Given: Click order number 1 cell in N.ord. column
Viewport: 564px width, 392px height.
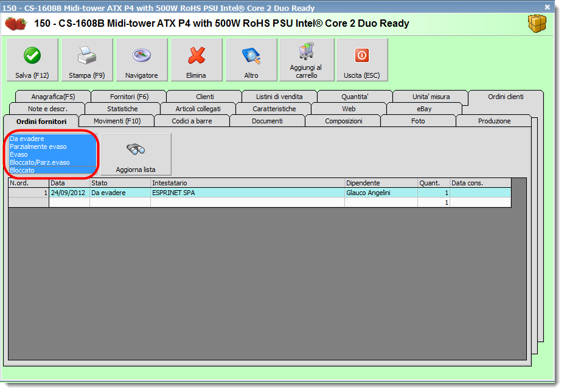Looking at the screenshot, I should (x=29, y=193).
